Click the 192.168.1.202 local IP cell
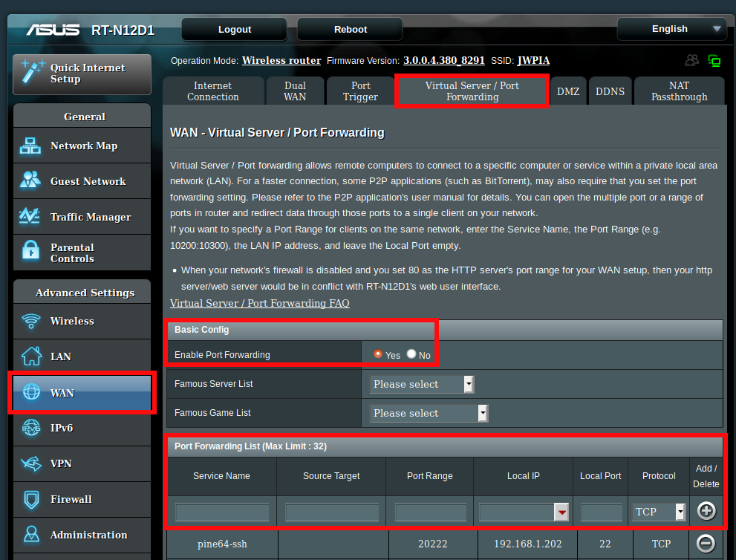 pyautogui.click(x=527, y=544)
